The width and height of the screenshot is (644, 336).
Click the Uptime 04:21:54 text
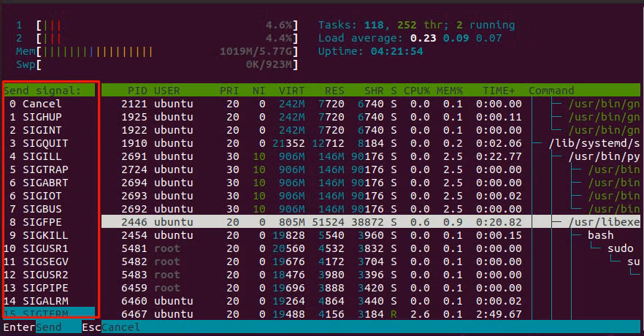coord(370,51)
